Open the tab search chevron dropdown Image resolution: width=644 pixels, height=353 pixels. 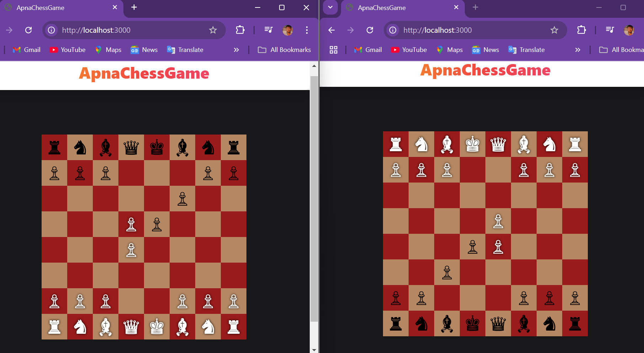coord(330,7)
